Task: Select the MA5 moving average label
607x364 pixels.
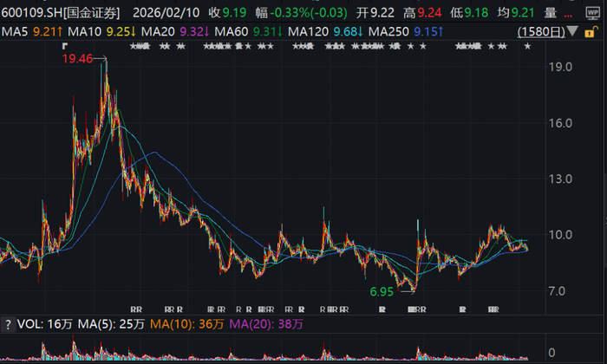Action: tap(15, 32)
